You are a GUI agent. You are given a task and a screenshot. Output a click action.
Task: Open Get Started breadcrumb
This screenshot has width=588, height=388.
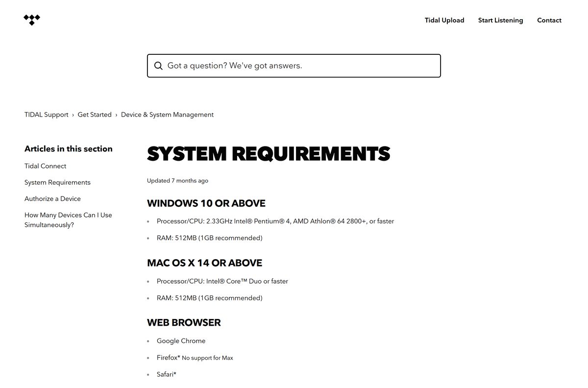click(x=95, y=115)
